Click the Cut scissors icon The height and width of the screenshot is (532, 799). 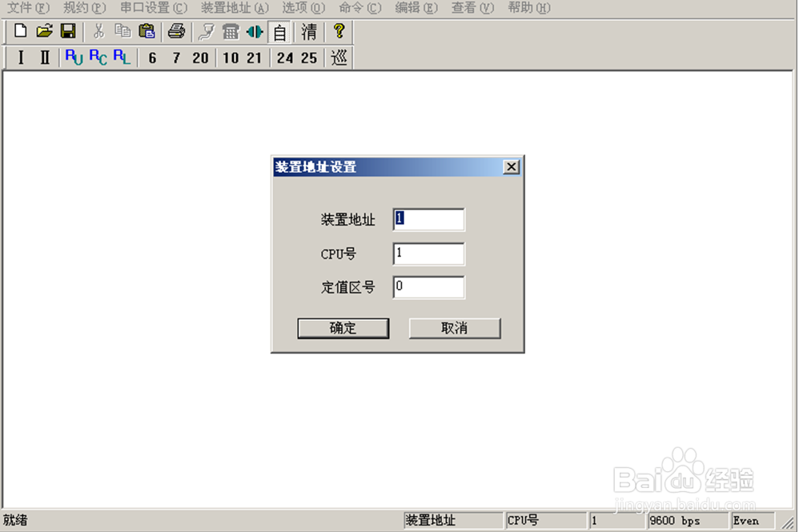point(98,31)
